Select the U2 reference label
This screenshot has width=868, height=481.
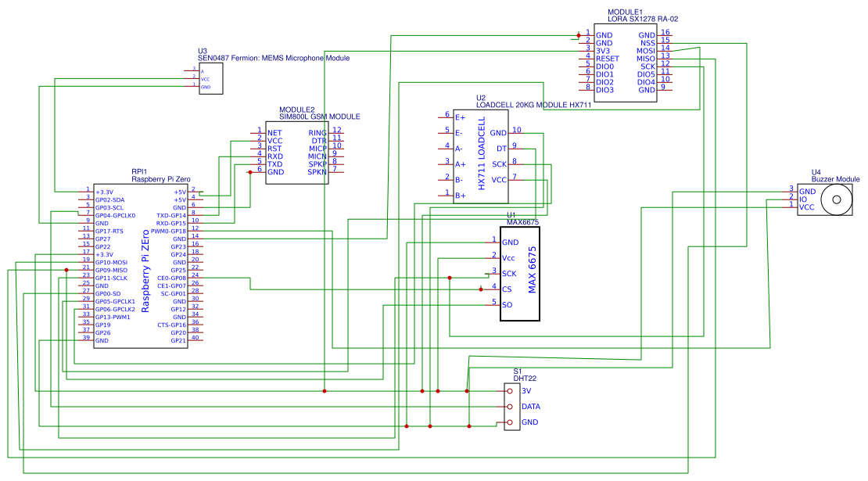coord(481,98)
